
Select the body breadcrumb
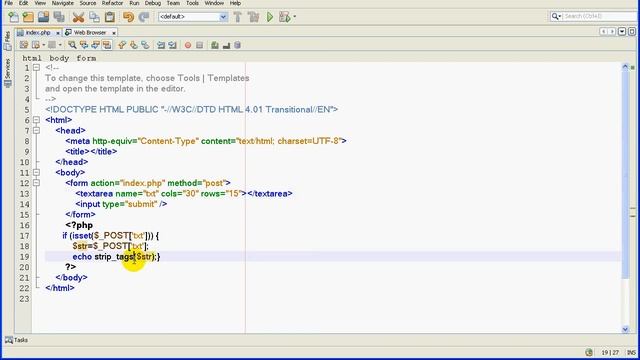click(59, 58)
